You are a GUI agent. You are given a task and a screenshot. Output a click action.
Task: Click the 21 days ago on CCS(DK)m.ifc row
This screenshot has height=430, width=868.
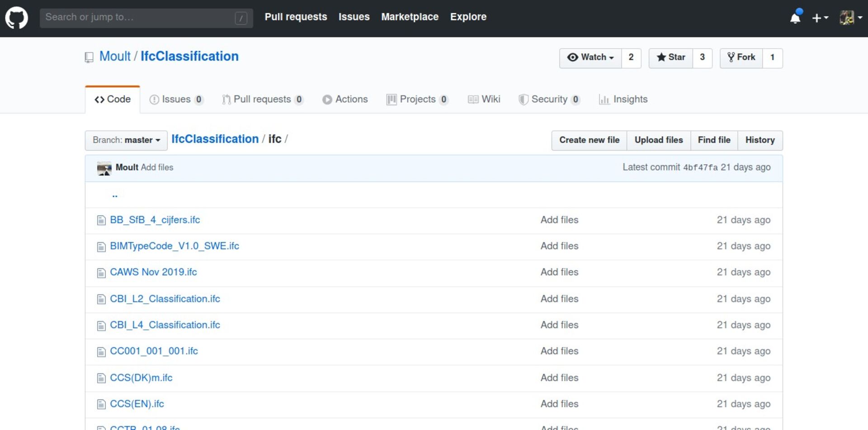744,378
